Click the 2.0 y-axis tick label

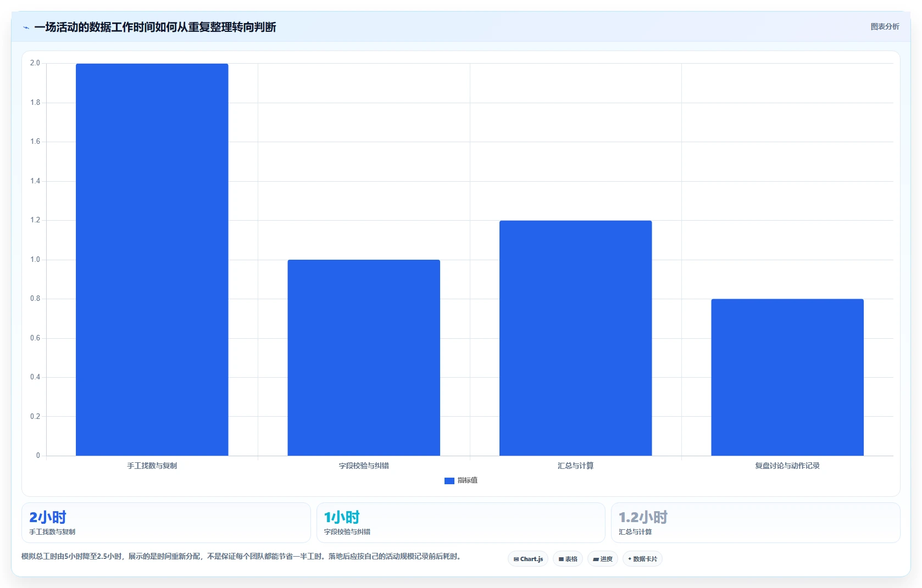[35, 63]
